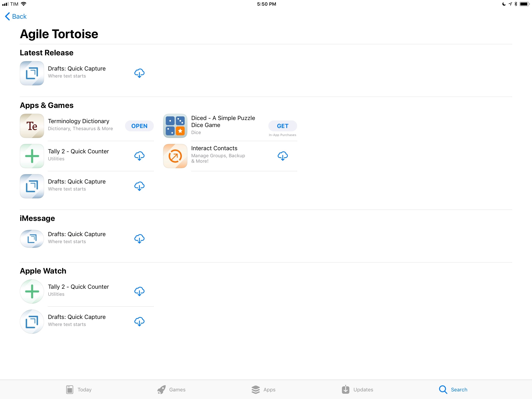The height and width of the screenshot is (399, 532).
Task: Go back using the Back button
Action: click(16, 16)
